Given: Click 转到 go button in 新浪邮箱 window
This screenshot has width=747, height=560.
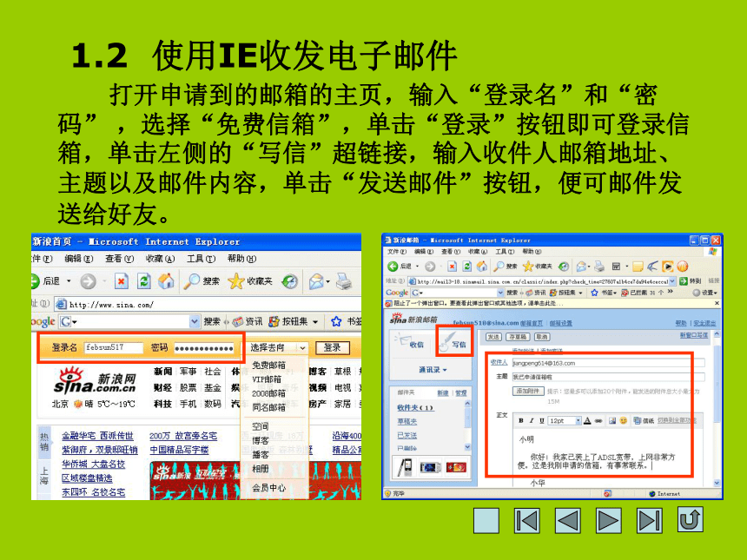Looking at the screenshot, I should tap(690, 281).
